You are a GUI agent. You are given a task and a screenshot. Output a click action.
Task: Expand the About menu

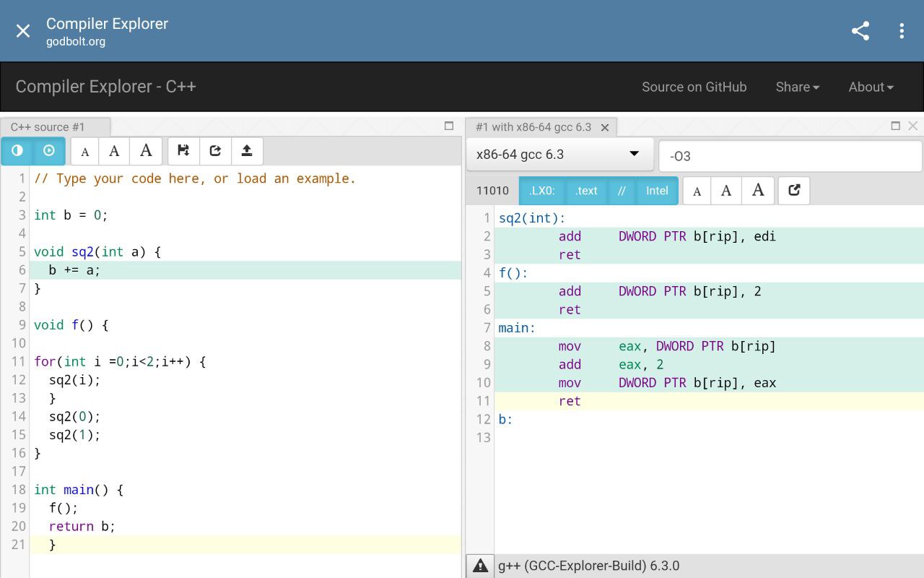tap(871, 87)
